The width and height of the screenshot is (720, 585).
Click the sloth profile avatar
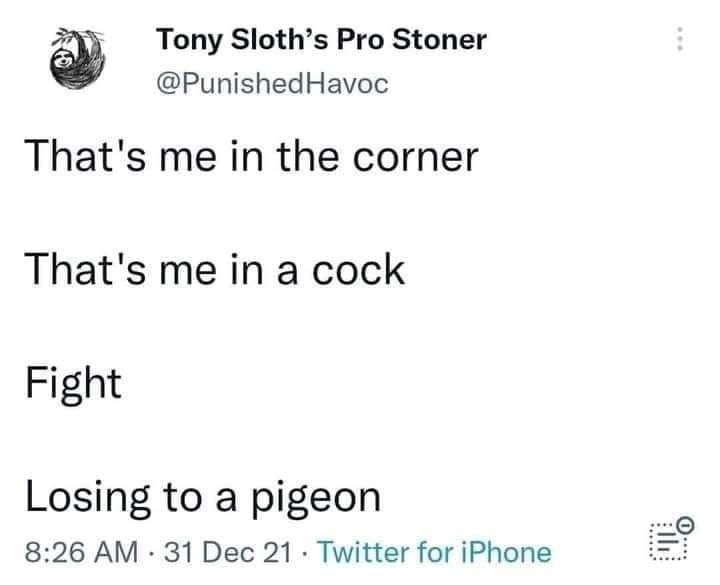[78, 58]
